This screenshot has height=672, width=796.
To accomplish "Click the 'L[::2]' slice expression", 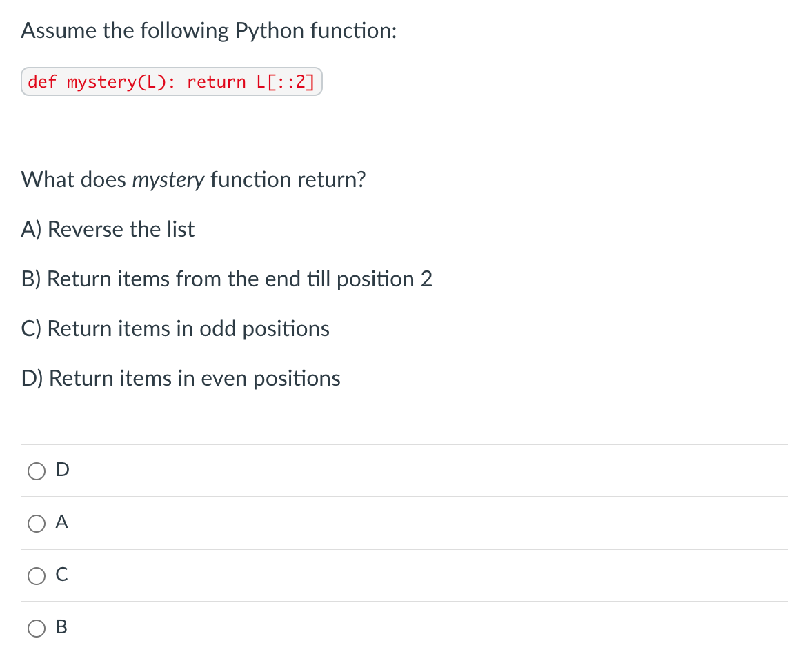I will (x=286, y=81).
